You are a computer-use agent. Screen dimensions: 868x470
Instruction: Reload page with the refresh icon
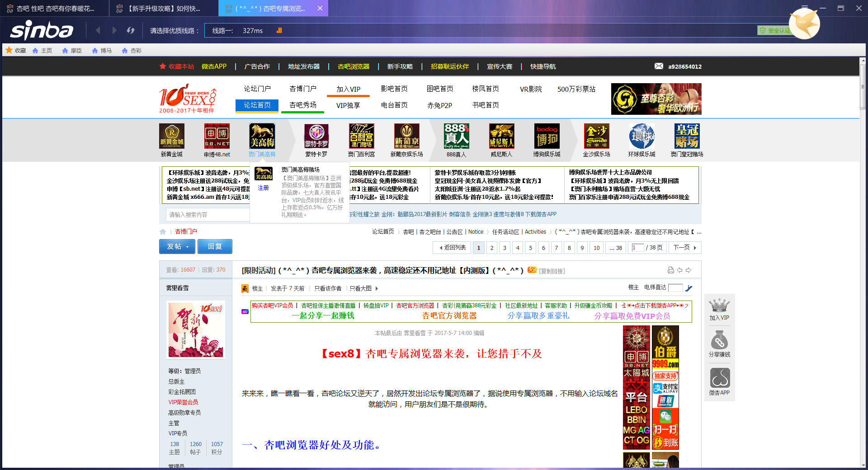pyautogui.click(x=131, y=30)
